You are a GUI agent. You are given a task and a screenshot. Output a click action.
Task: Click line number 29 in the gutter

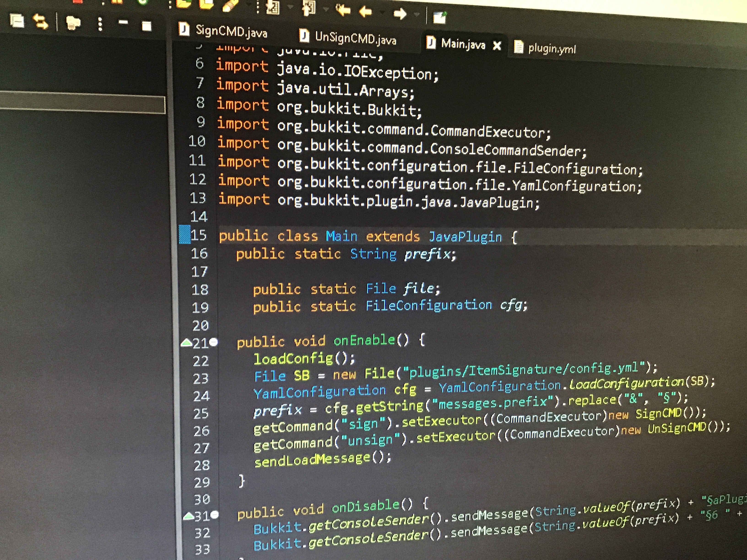point(202,482)
